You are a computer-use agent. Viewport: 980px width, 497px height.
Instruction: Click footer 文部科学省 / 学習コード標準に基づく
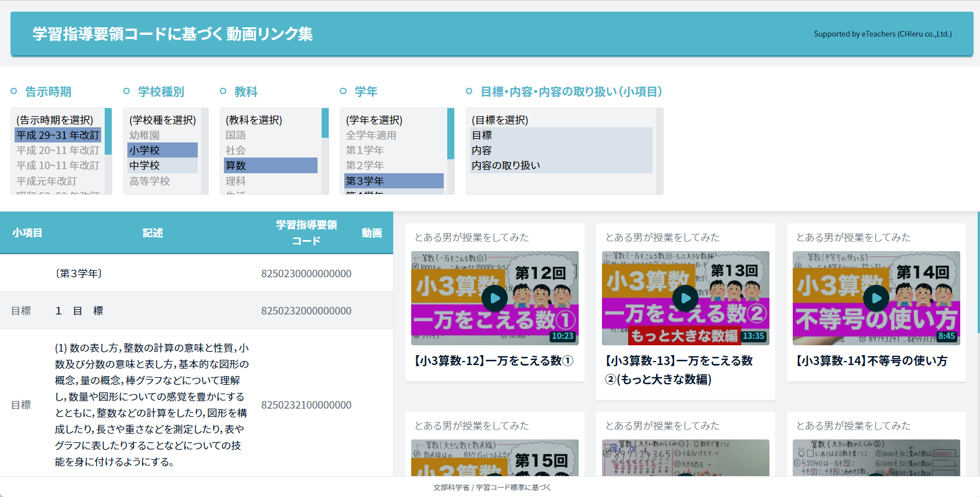(x=491, y=487)
